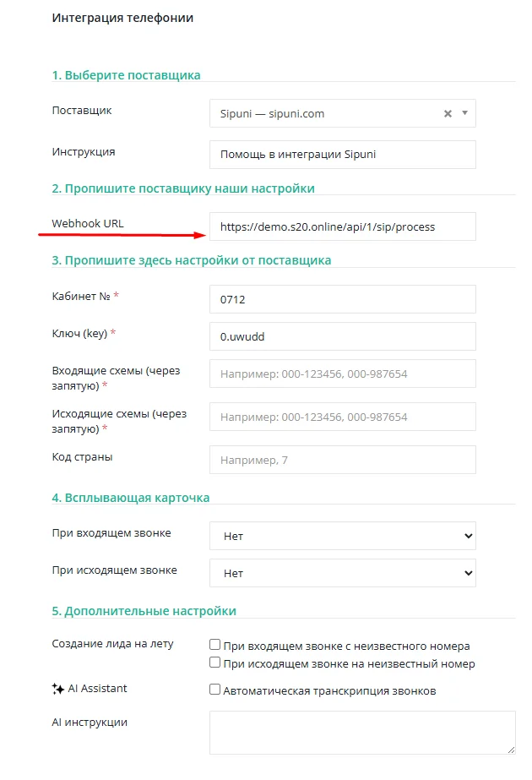The width and height of the screenshot is (532, 780).
Task: Enable lead creation on outgoing unknown call
Action: tap(214, 662)
